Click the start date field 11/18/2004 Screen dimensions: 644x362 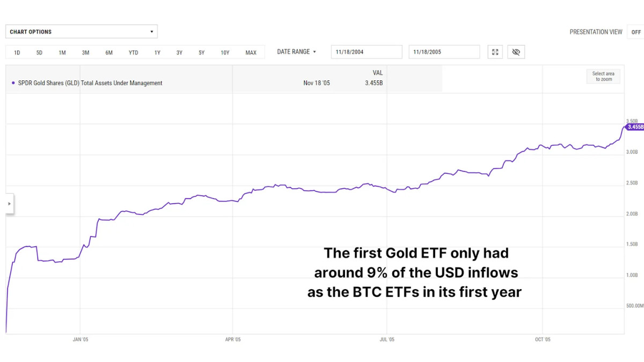[367, 52]
